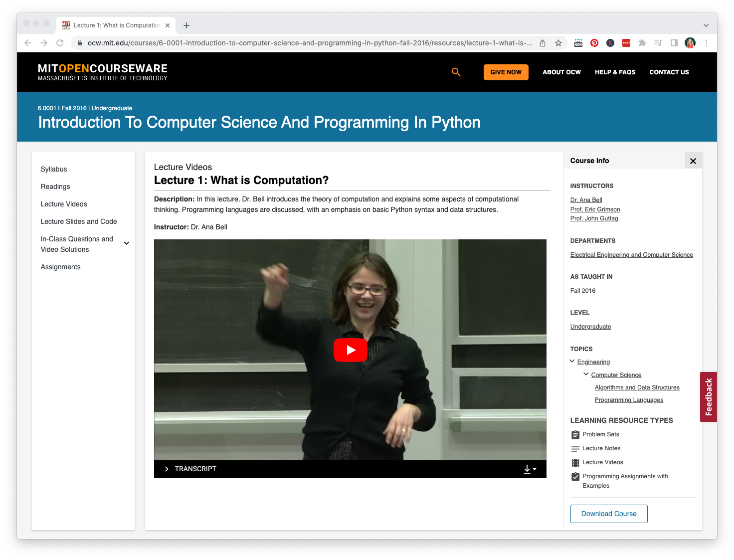Click the MIT OpenCourseWare logo
This screenshot has width=734, height=560.
pos(102,72)
